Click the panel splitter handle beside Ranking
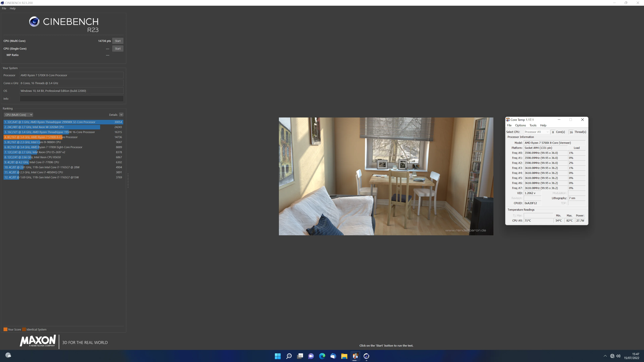Image resolution: width=644 pixels, height=362 pixels. point(128,181)
